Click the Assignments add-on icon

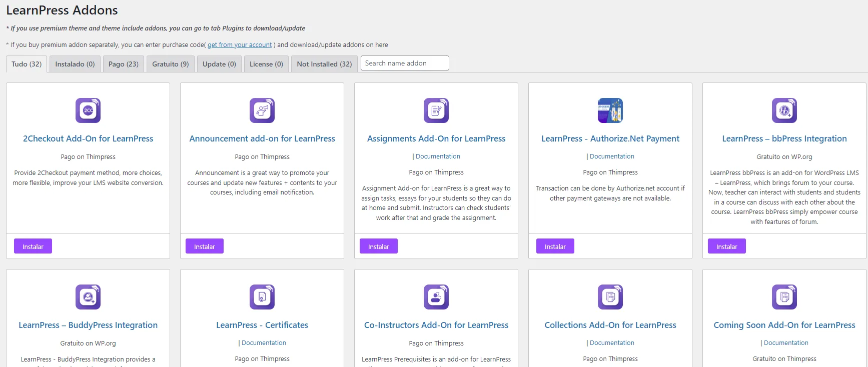[x=436, y=110]
